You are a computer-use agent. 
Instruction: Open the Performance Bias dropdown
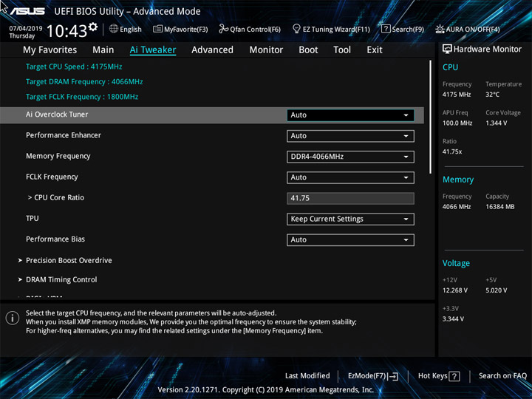click(350, 240)
